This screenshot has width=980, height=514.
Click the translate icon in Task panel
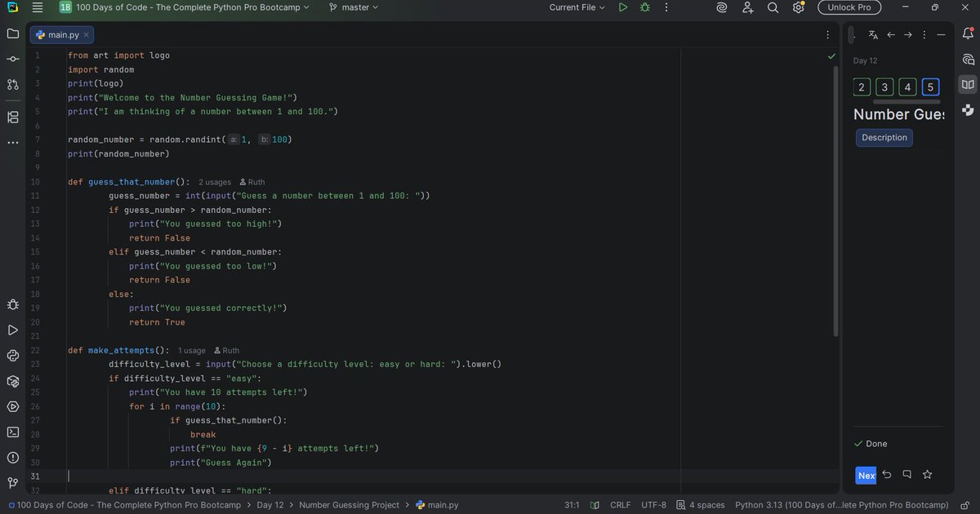point(873,35)
